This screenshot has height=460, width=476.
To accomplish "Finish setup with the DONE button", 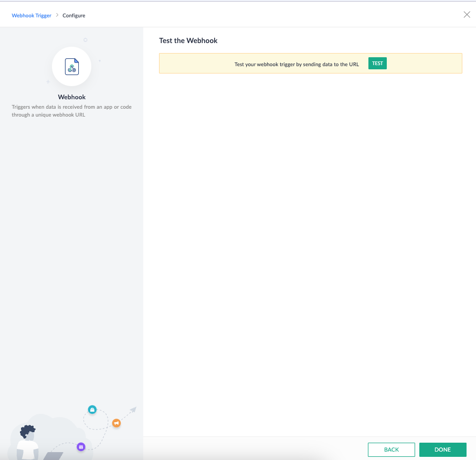I will (x=442, y=449).
